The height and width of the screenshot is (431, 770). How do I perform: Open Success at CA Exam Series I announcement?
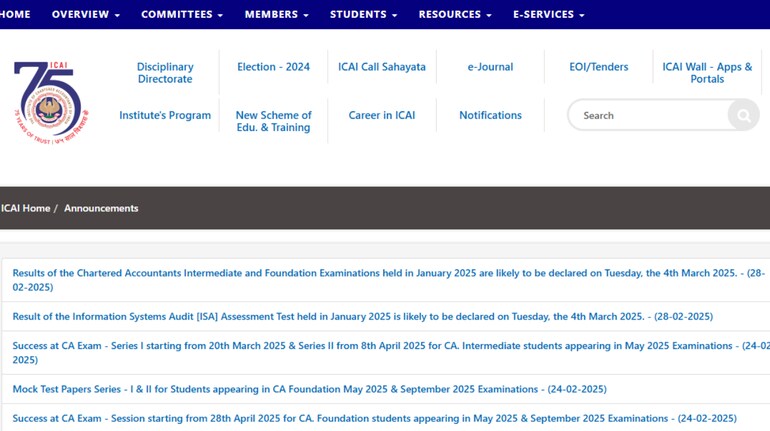pyautogui.click(x=391, y=352)
